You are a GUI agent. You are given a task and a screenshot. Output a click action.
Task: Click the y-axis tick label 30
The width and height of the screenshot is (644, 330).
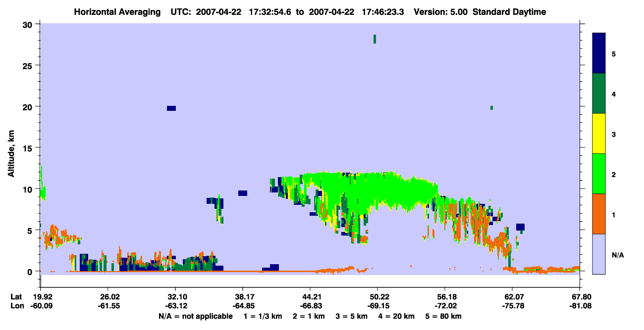[x=29, y=24]
